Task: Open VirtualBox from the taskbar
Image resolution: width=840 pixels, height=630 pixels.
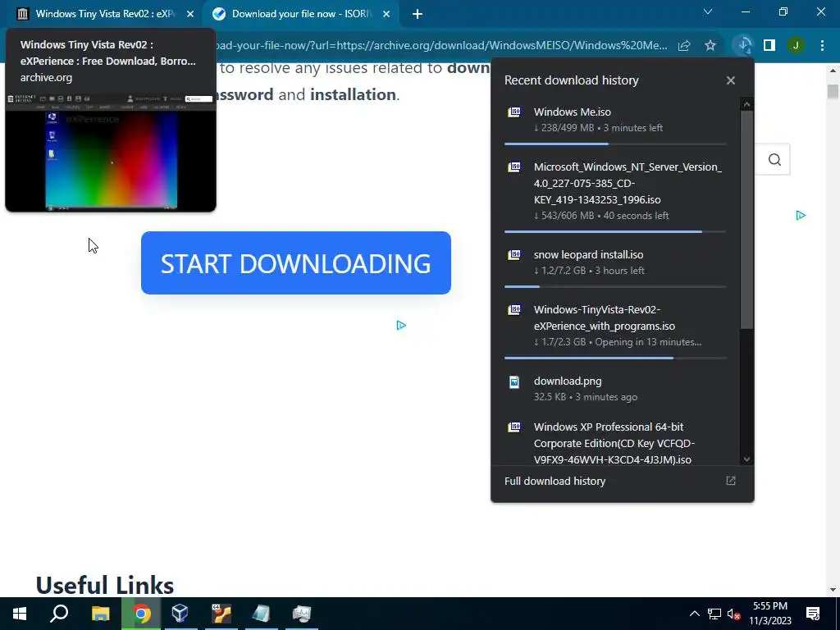Action: pyautogui.click(x=180, y=614)
